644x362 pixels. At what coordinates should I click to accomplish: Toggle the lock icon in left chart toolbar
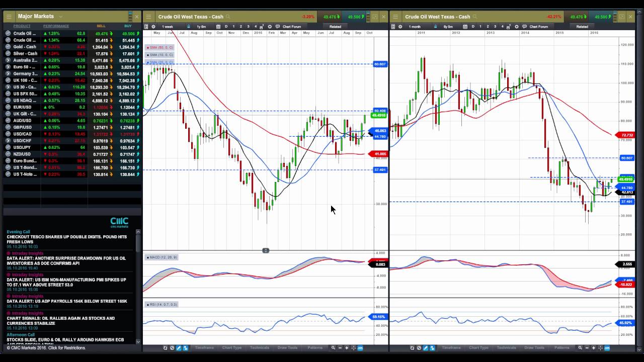coord(189,27)
